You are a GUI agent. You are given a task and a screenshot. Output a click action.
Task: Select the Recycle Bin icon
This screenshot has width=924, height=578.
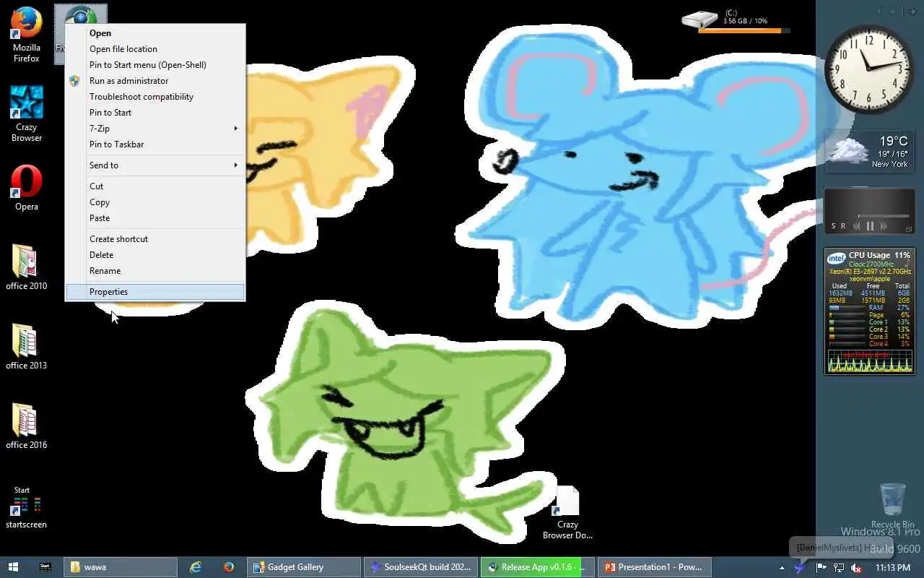[893, 506]
